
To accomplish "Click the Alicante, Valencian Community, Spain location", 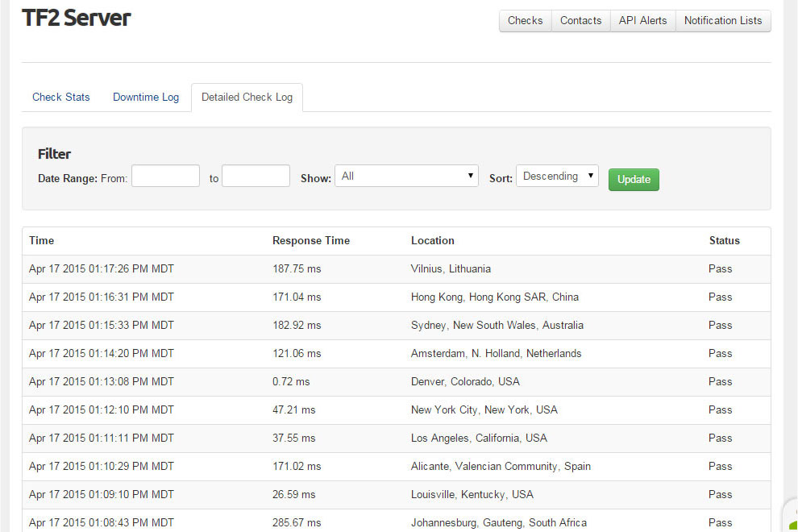I will click(501, 467).
